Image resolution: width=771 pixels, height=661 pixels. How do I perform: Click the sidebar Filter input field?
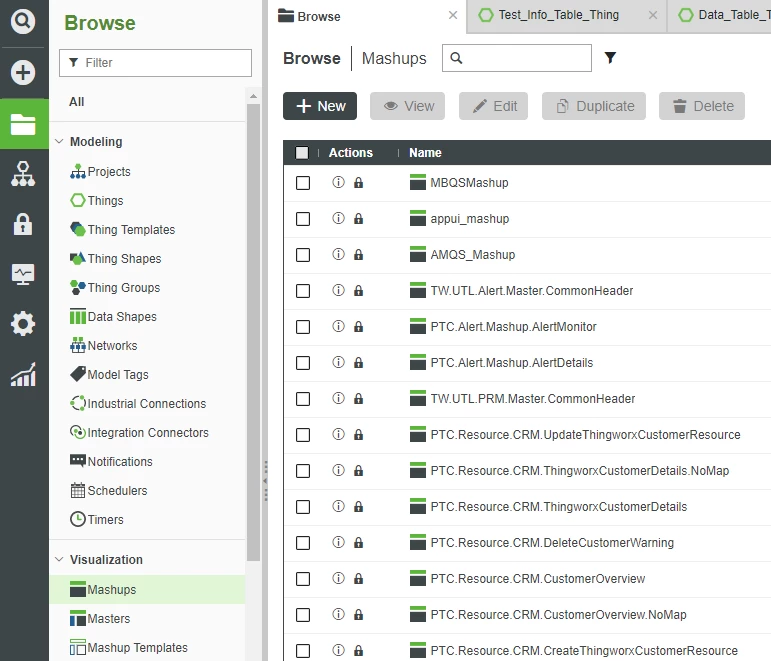tap(155, 63)
